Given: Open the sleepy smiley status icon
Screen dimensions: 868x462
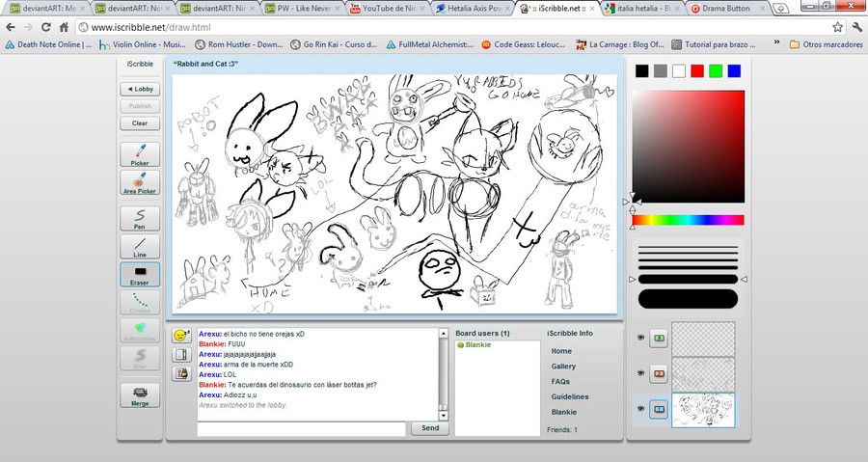Looking at the screenshot, I should pyautogui.click(x=181, y=336).
